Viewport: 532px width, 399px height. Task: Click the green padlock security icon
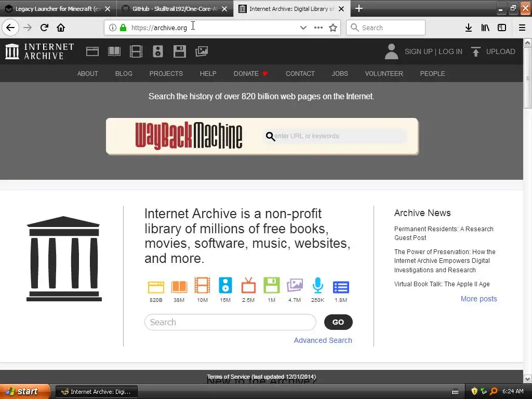coord(123,28)
